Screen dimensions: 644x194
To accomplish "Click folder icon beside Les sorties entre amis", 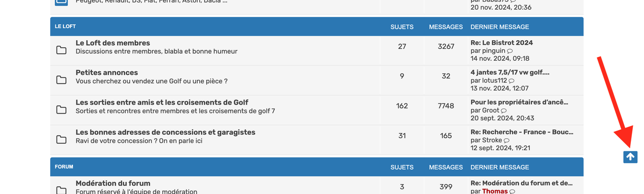I will [x=61, y=110].
